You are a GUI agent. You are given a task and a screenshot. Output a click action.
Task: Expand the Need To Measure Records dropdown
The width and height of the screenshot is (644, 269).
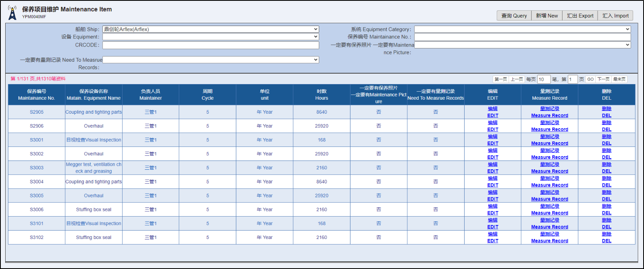click(x=211, y=60)
